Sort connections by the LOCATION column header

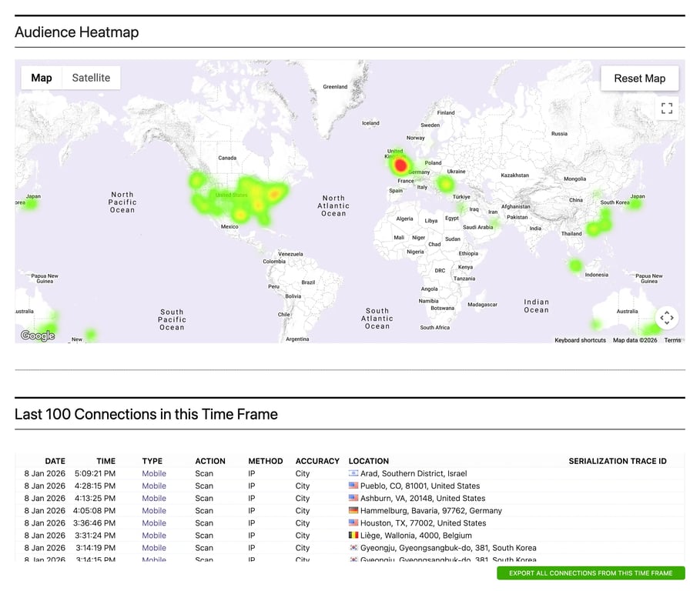(x=368, y=461)
